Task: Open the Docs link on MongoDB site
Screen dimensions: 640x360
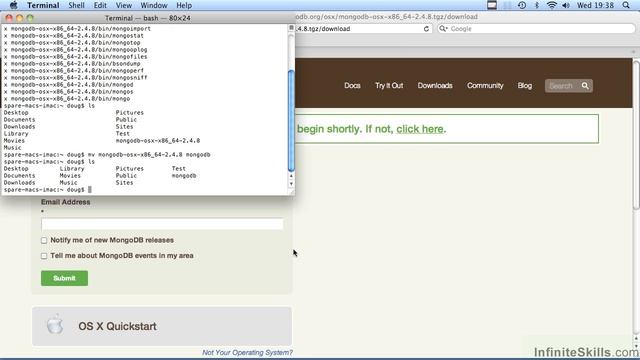Action: point(352,86)
